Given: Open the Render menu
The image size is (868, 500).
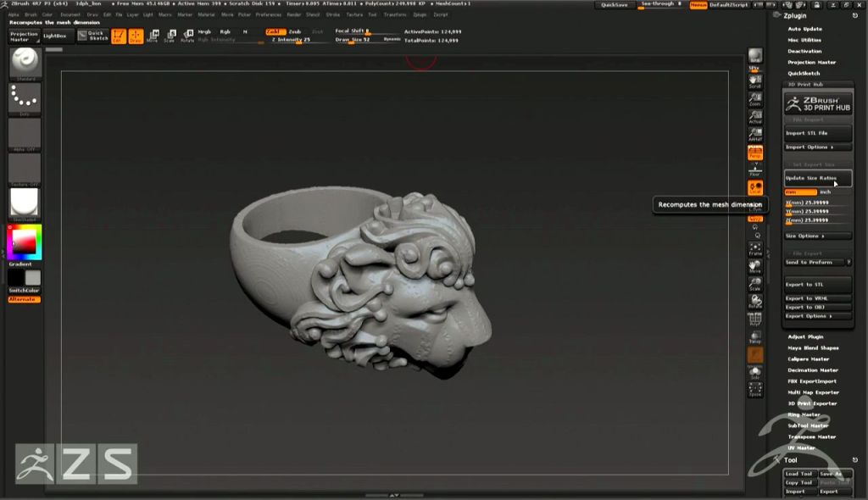Looking at the screenshot, I should click(294, 15).
